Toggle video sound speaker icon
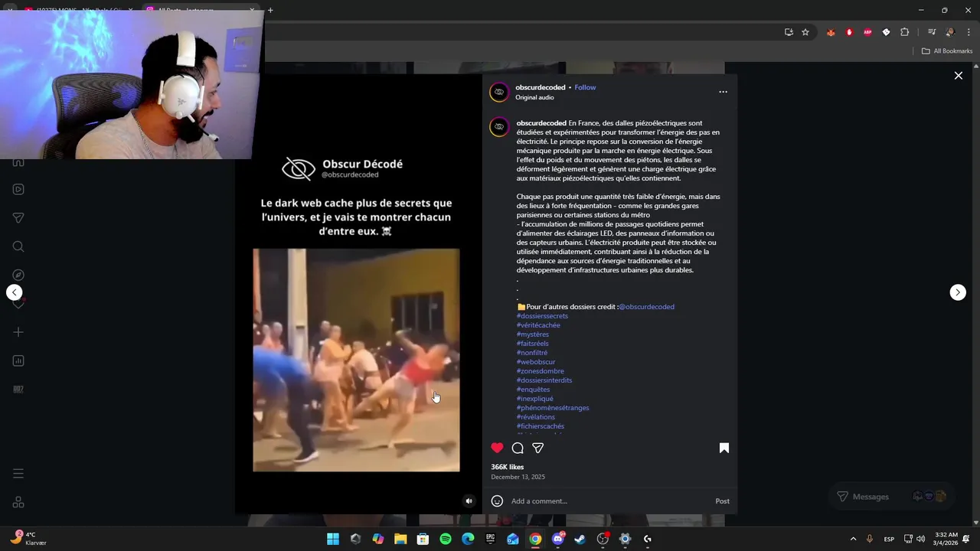The height and width of the screenshot is (551, 980). tap(469, 501)
